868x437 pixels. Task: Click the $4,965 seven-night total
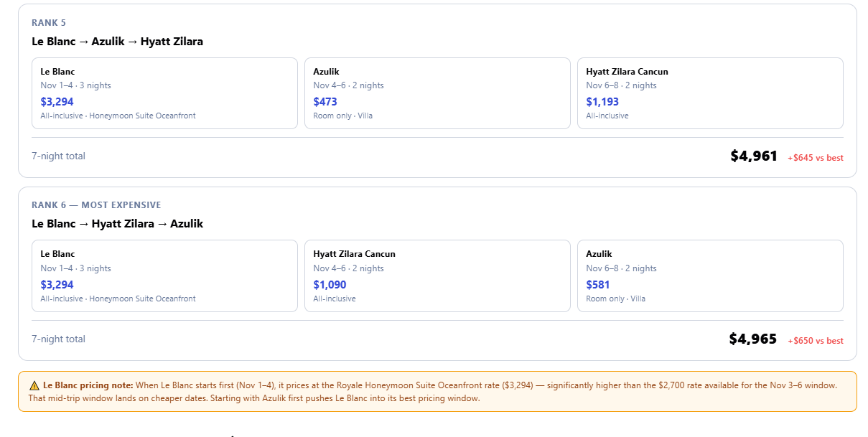753,339
